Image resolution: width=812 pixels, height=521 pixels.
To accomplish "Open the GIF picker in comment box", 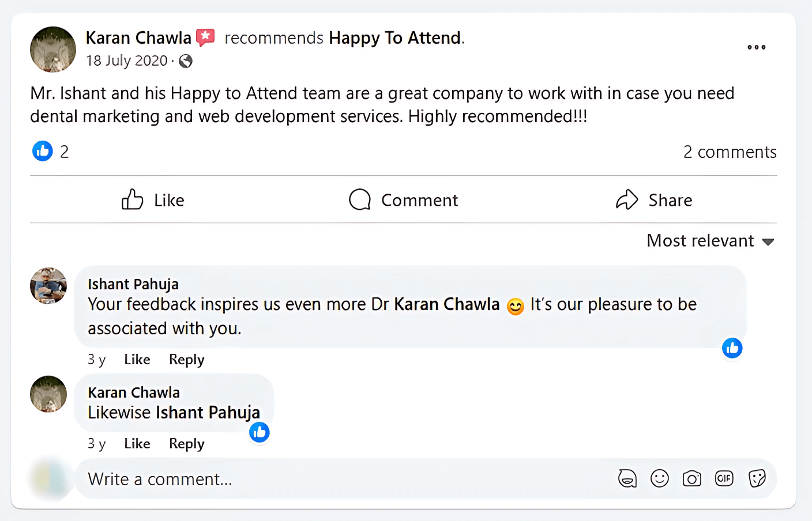I will click(x=724, y=478).
